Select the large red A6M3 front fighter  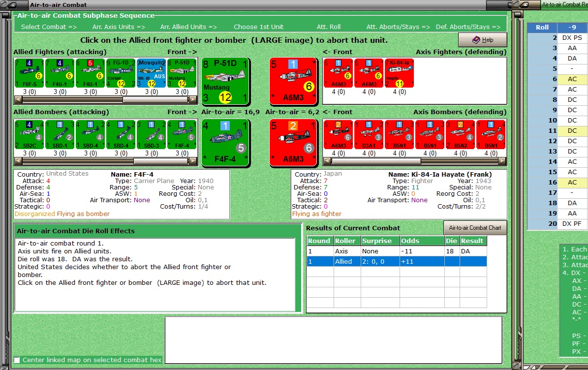point(293,81)
